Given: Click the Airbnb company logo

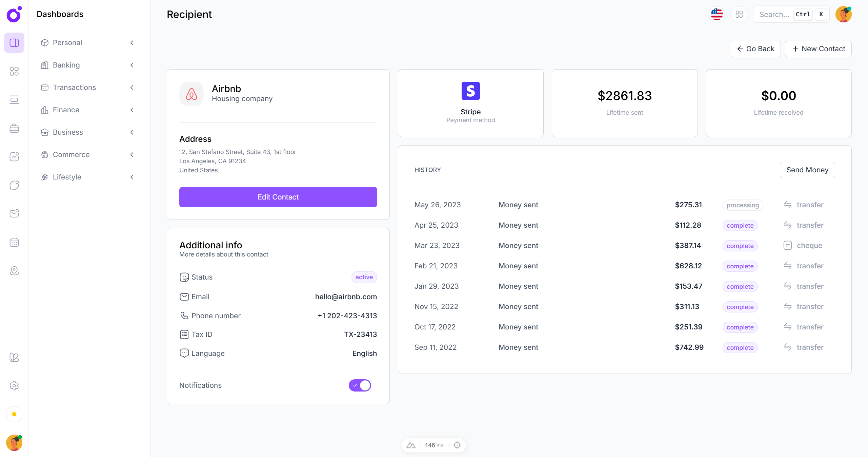Looking at the screenshot, I should point(191,94).
